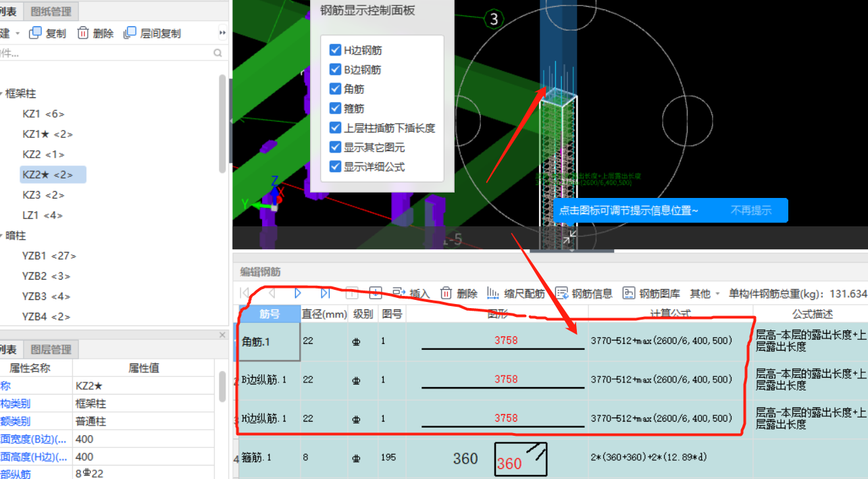Uncheck the B边钢筋 checkbox
868x479 pixels.
335,70
